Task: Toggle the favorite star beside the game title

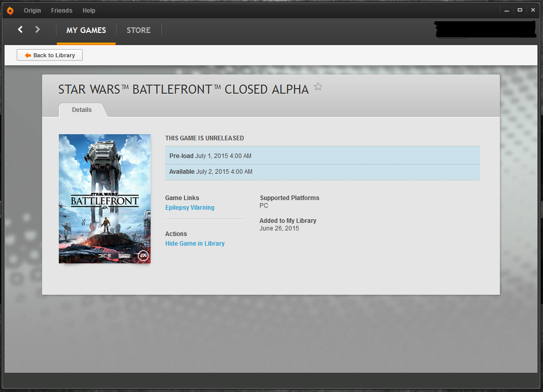Action: pyautogui.click(x=318, y=87)
